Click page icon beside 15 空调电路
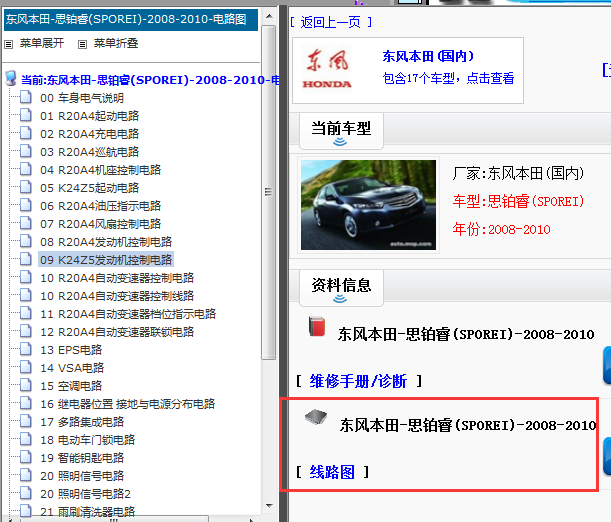Viewport: 611px width, 522px height. point(26,385)
